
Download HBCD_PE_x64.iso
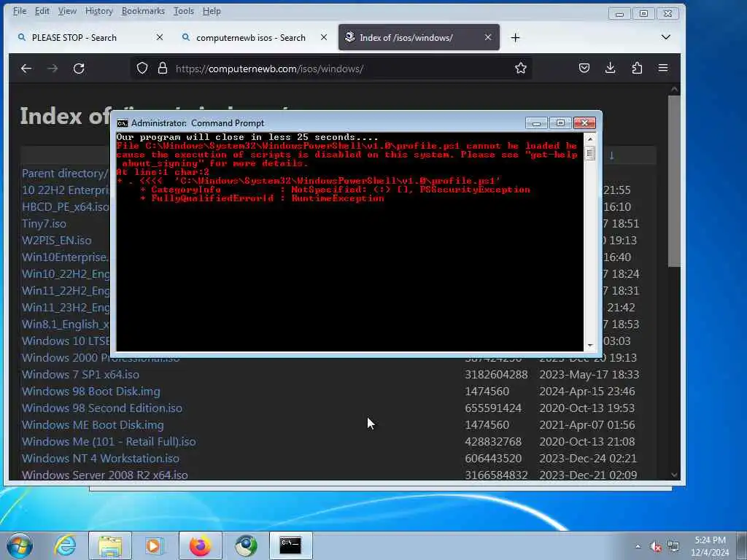[x=65, y=206]
